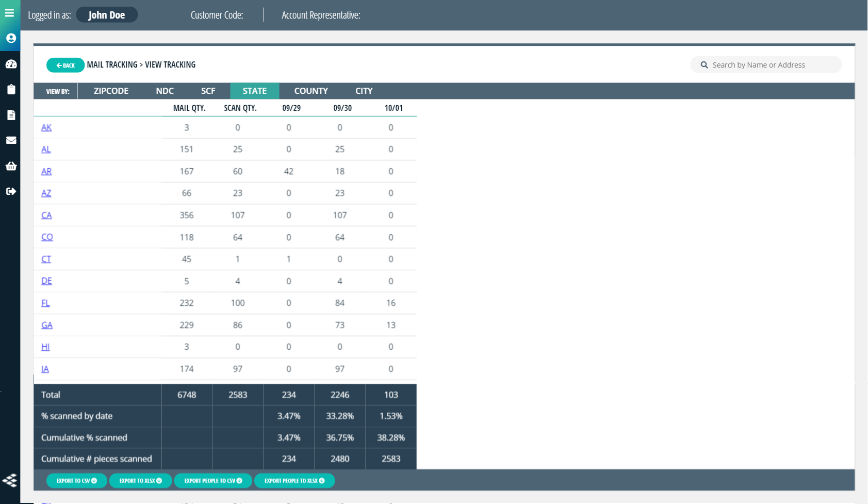Click the John Doe user badge

pyautogui.click(x=107, y=15)
